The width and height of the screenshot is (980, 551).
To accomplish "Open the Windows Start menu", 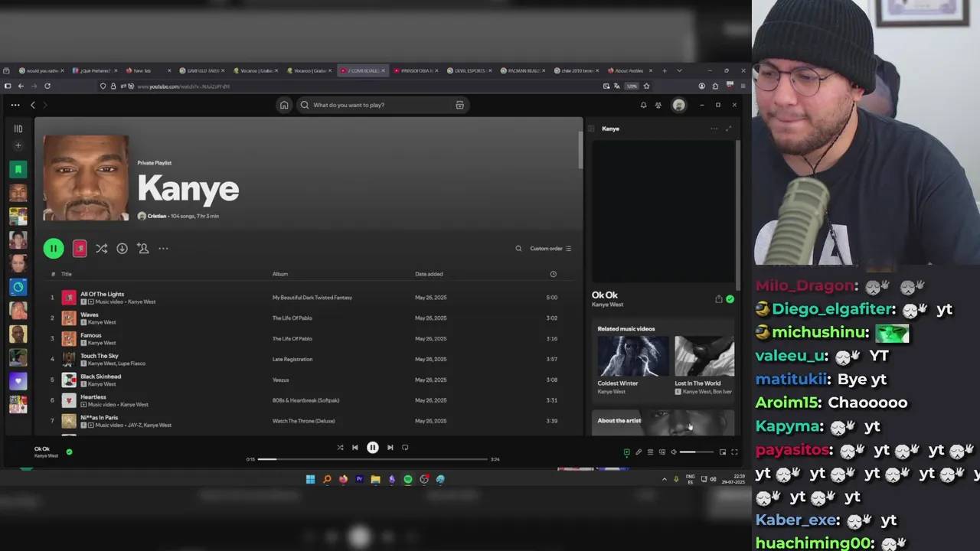I will (310, 479).
